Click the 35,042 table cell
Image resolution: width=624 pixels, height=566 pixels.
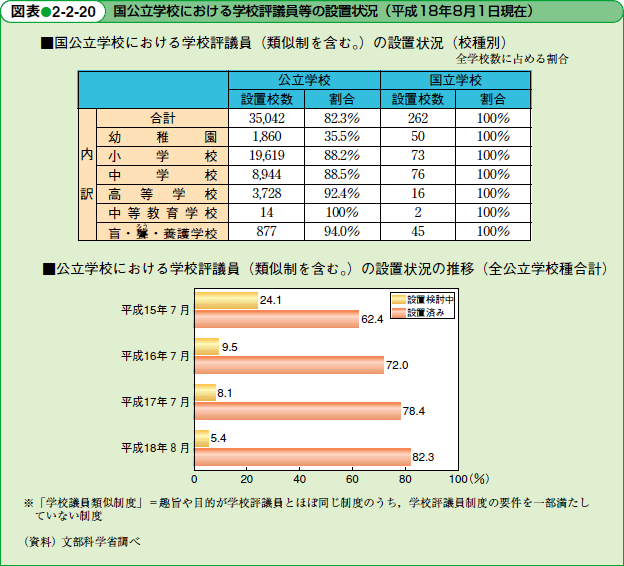[x=267, y=118]
